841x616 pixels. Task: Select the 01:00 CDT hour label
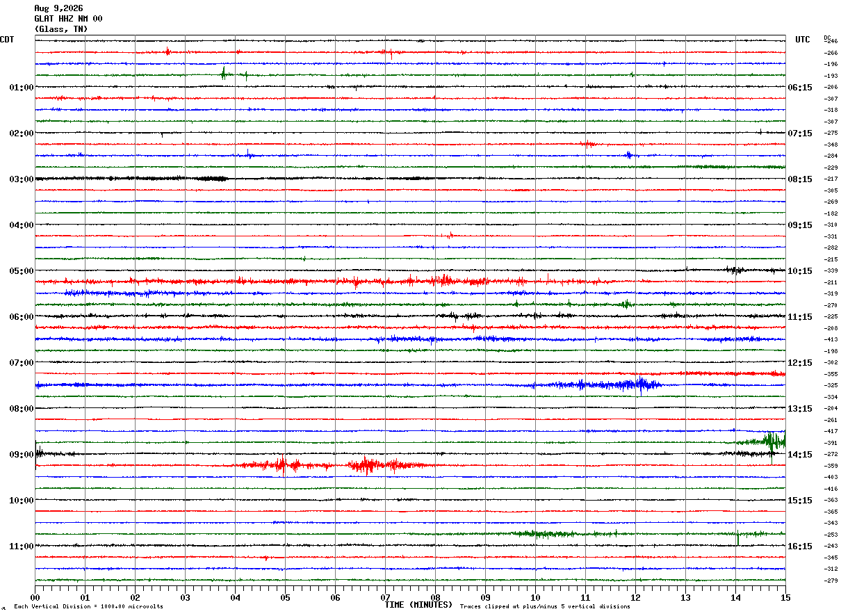click(22, 88)
